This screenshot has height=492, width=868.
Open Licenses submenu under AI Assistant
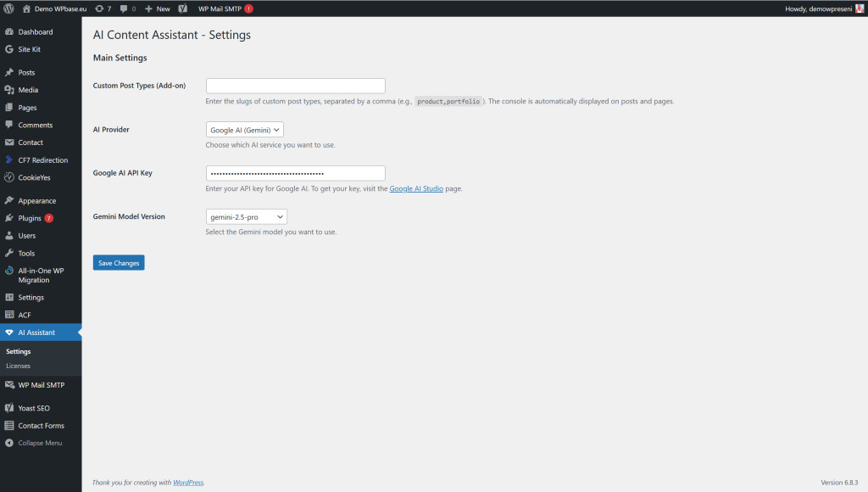click(x=19, y=366)
